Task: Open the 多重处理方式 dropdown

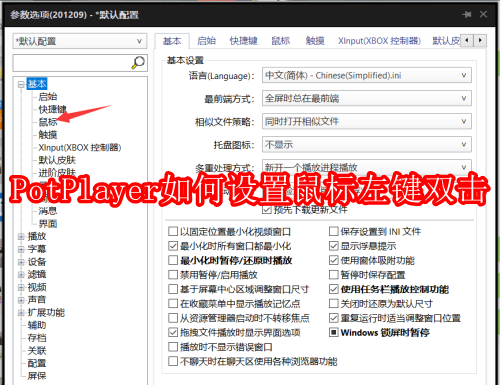Action: point(367,167)
